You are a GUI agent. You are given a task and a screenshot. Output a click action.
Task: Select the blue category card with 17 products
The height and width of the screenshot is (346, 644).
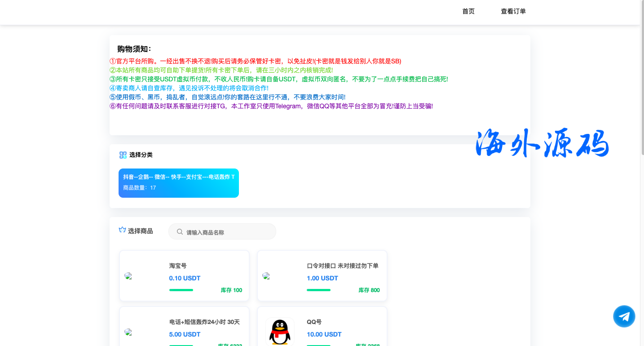[x=178, y=183]
